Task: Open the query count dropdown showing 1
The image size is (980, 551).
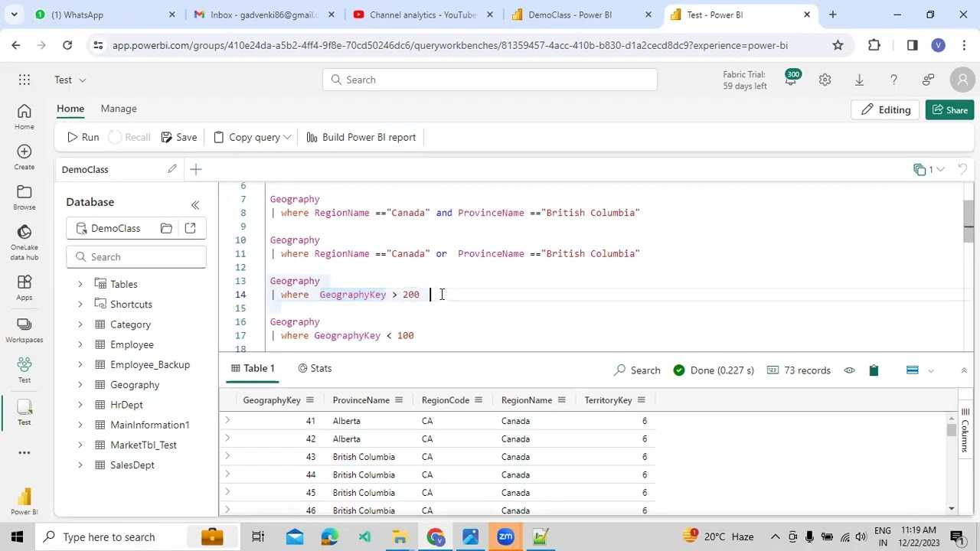Action: pos(929,169)
